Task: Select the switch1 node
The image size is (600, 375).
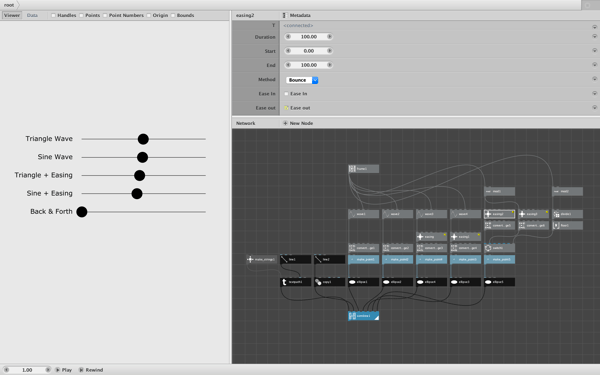Action: click(x=499, y=248)
